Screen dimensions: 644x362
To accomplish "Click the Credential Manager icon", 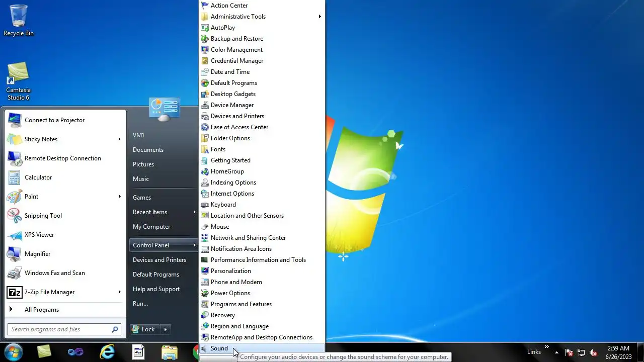I will coord(205,61).
